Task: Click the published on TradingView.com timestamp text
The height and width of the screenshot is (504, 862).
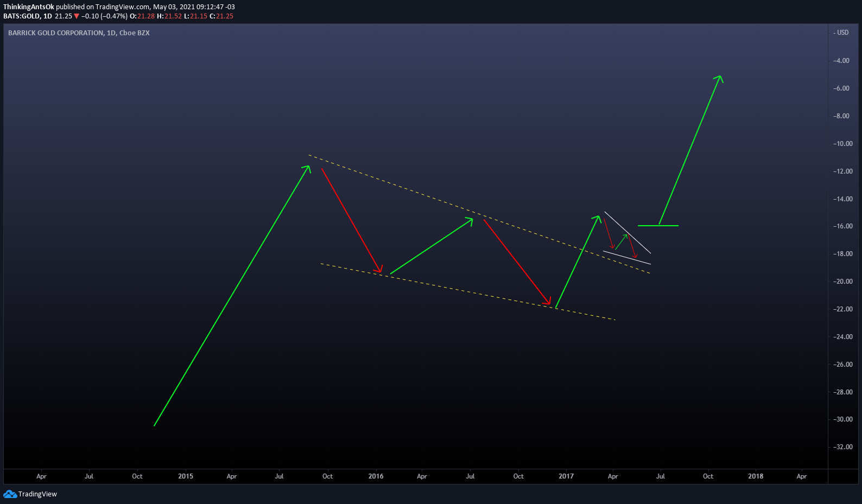Action: (x=145, y=7)
